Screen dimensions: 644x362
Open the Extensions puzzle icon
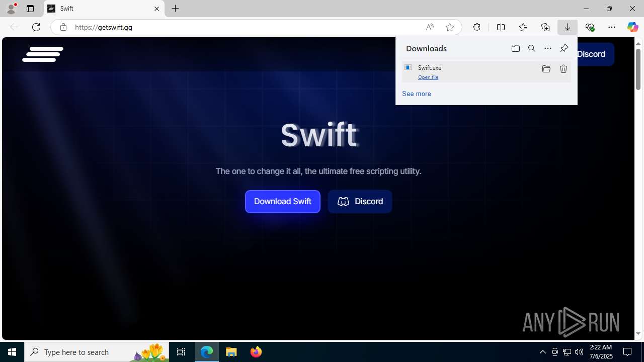(x=476, y=27)
